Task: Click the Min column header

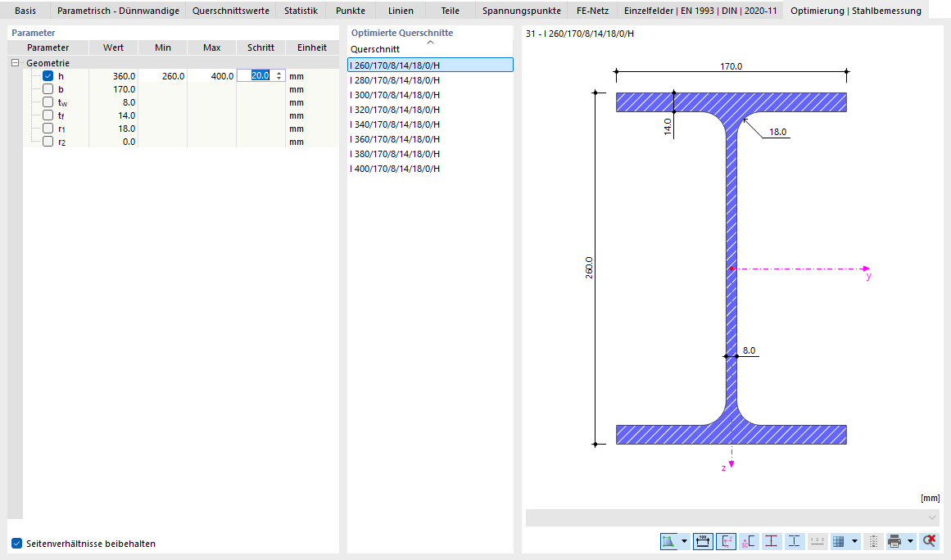Action: [x=162, y=47]
